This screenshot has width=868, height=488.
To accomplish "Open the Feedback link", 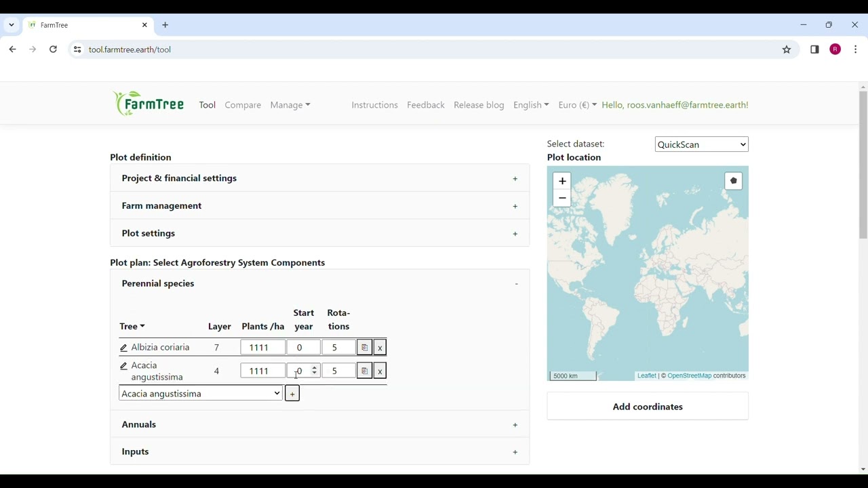I will tap(426, 105).
